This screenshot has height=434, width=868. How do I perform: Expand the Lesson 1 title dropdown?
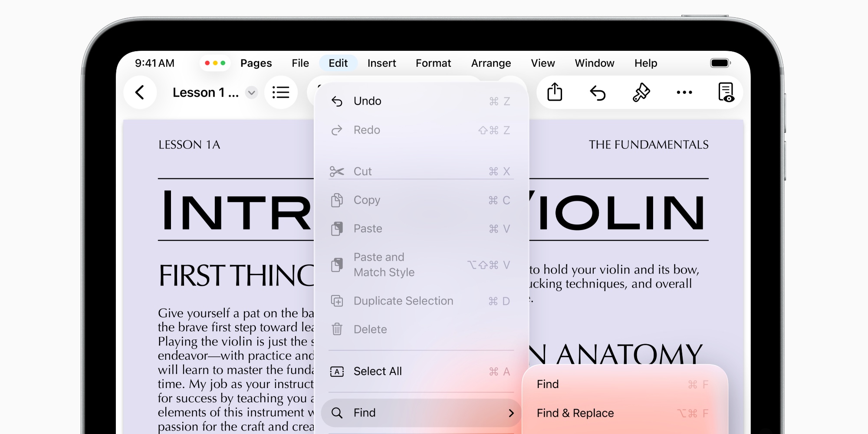251,92
